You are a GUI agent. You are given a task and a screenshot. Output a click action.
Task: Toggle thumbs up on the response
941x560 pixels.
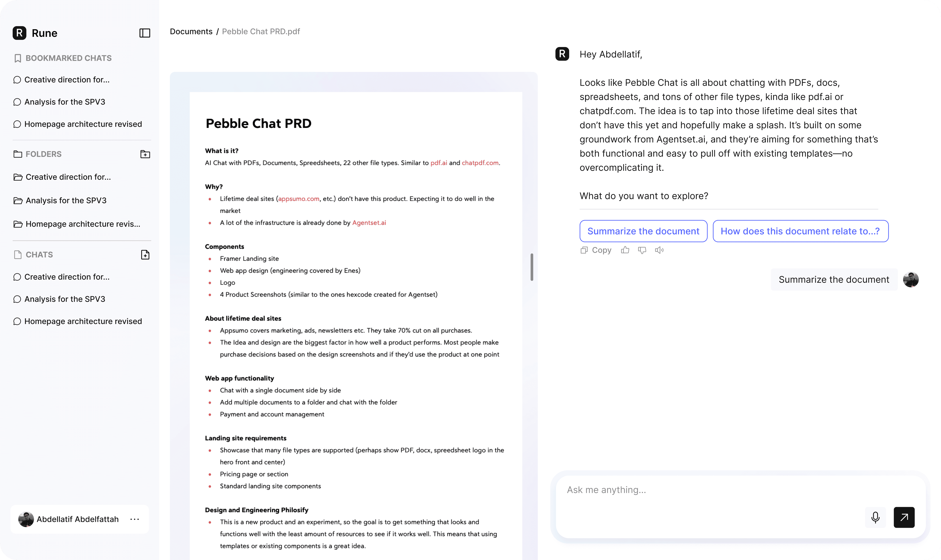pos(625,250)
